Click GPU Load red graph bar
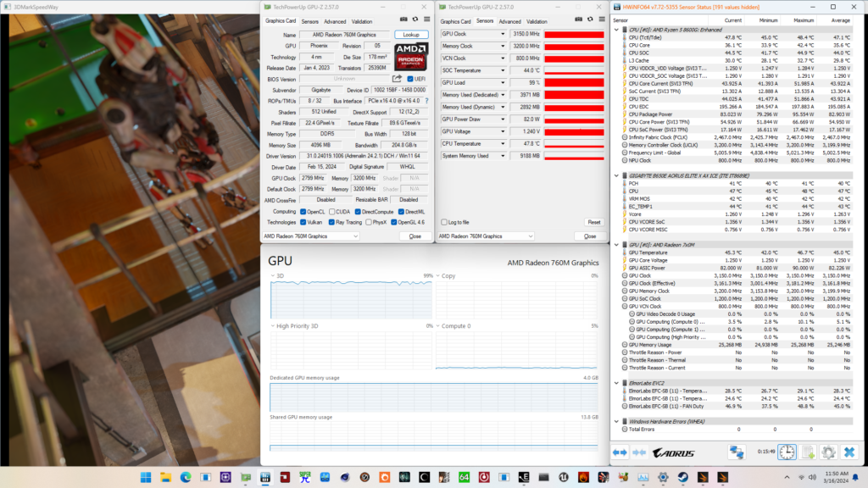This screenshot has width=868, height=488. [574, 82]
